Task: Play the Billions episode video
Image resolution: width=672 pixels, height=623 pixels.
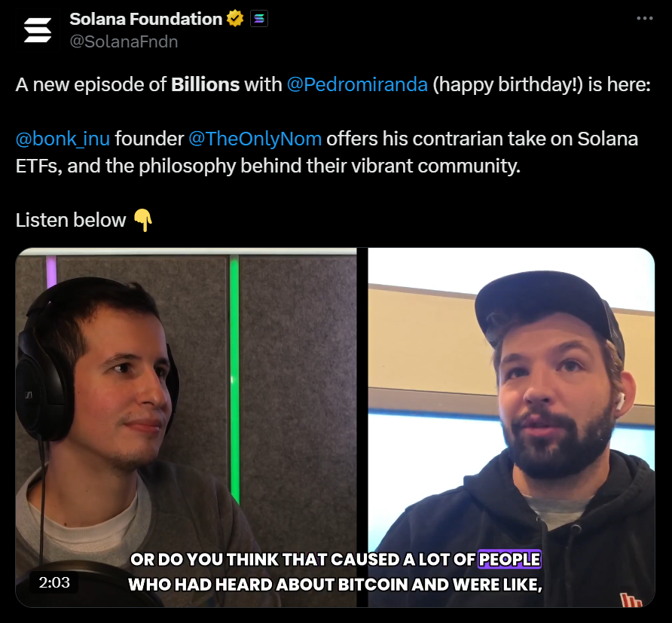Action: [335, 428]
